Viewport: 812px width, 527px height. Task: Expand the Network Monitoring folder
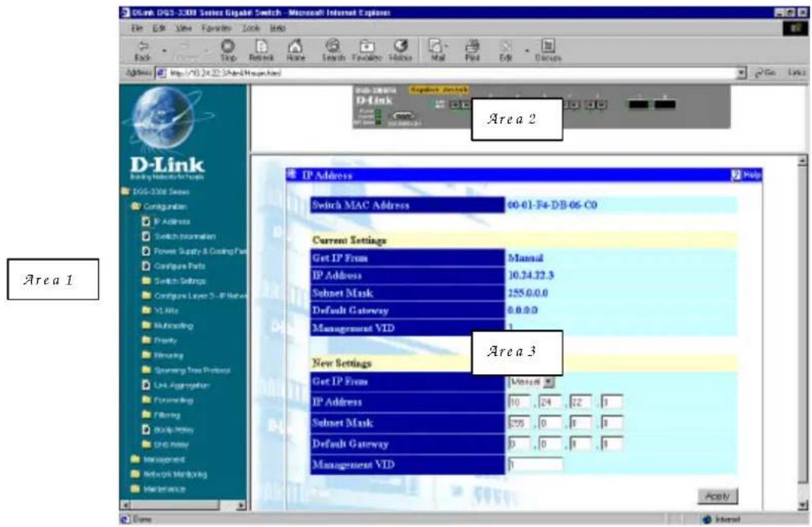click(x=170, y=474)
